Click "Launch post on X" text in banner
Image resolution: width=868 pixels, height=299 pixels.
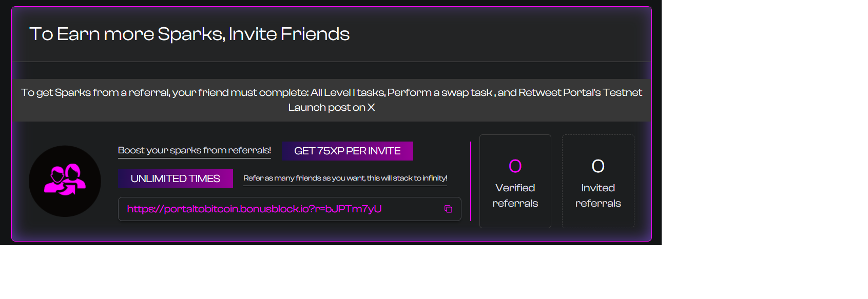tap(332, 107)
